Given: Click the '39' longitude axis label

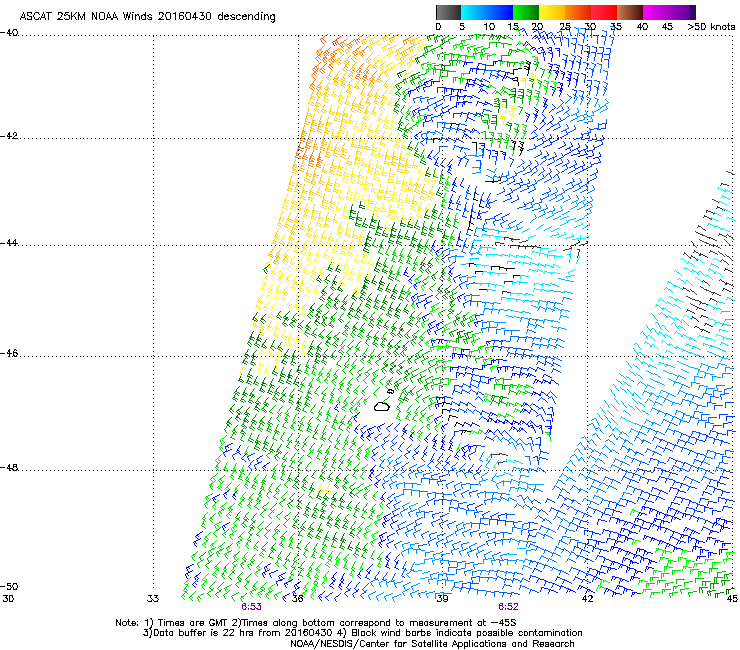Looking at the screenshot, I should [x=442, y=599].
